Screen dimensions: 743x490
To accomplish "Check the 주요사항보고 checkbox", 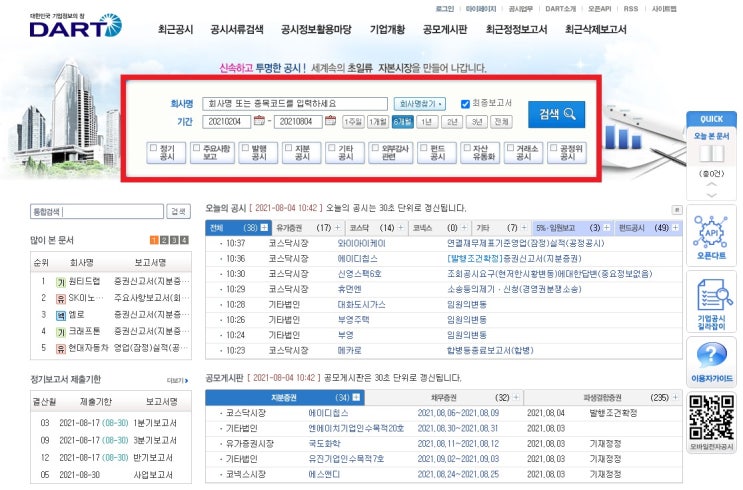I will (x=196, y=148).
